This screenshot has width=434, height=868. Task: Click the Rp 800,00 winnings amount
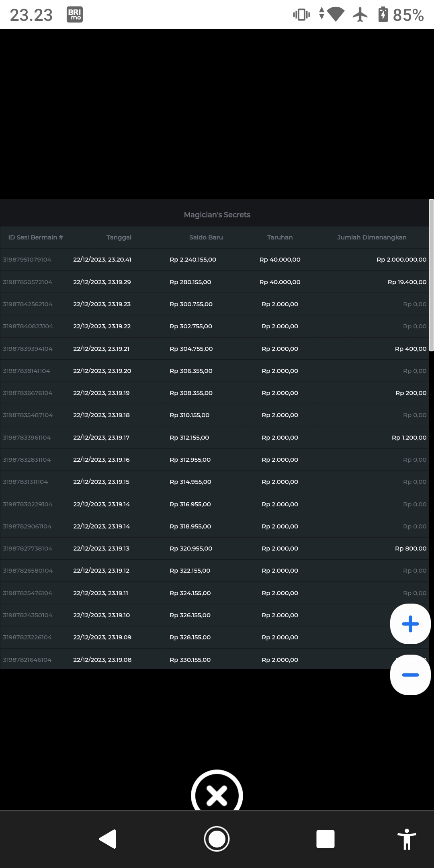pyautogui.click(x=411, y=549)
